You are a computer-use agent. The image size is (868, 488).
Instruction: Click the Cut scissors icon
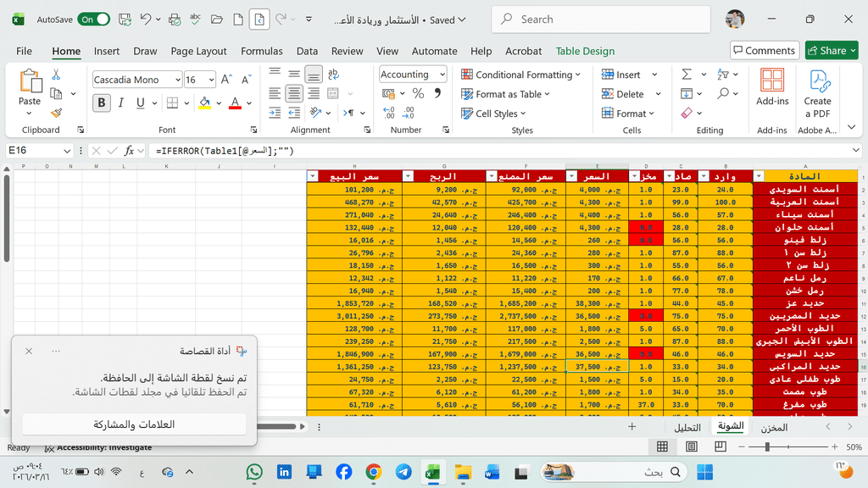click(56, 75)
